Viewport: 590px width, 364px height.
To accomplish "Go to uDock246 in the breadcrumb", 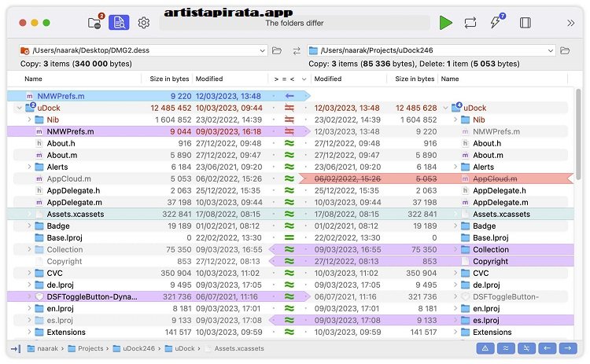I will 138,348.
